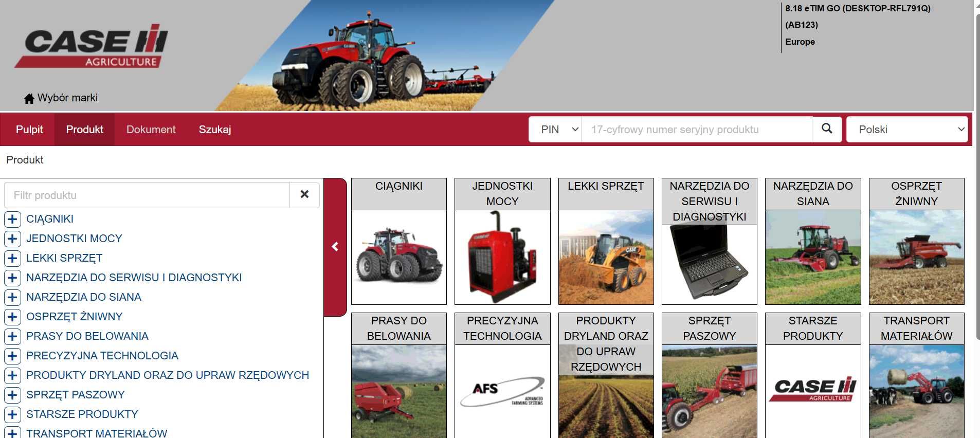Screen dimensions: 980x438
Task: Switch to the Pulpit tab
Action: [29, 130]
